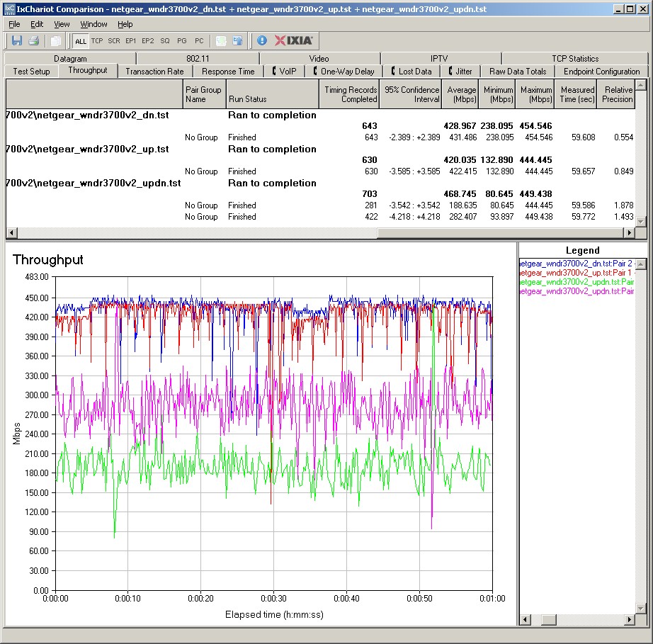The image size is (653, 644).
Task: Select the netgear_wndr3700v2_dn.tst row
Action: [320, 115]
